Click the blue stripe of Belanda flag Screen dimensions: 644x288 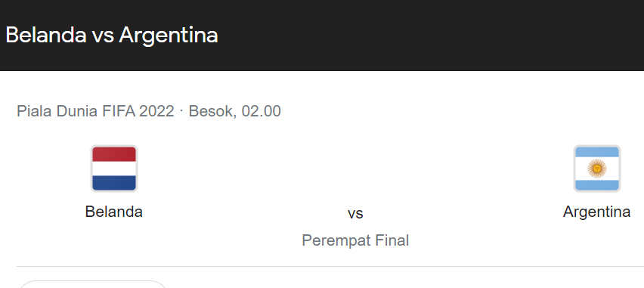[x=114, y=183]
